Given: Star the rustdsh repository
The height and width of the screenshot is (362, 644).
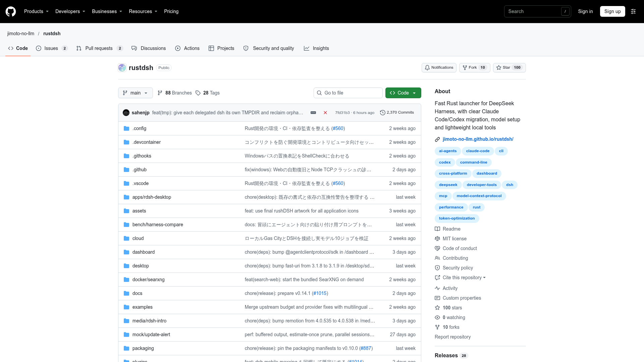Looking at the screenshot, I should coord(509,68).
